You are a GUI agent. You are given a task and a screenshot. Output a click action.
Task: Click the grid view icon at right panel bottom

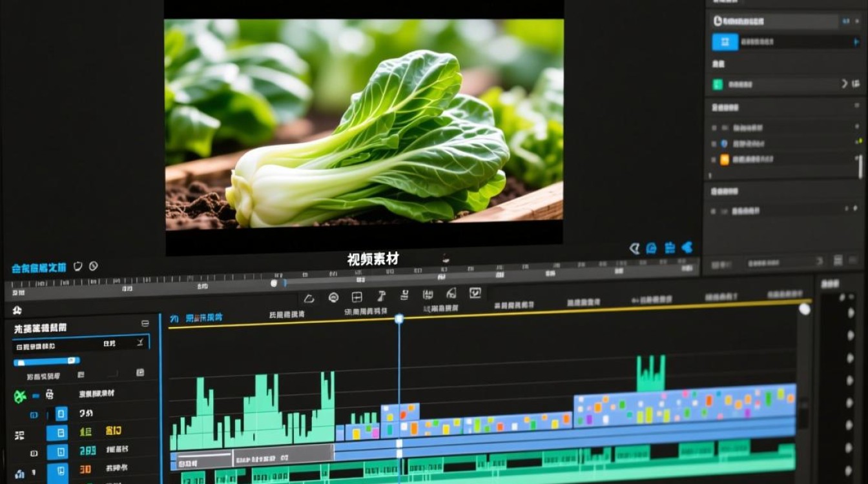tap(838, 261)
